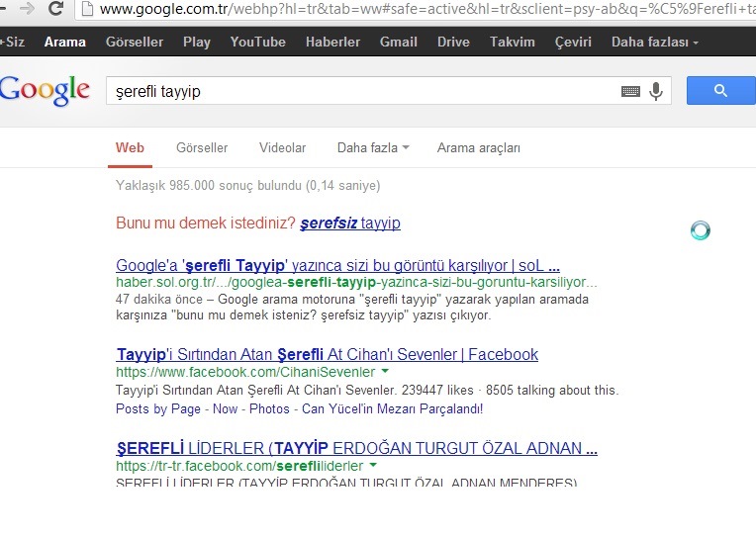Viewport: 756px width, 537px height.
Task: Open Haberler in the top bar
Action: [332, 42]
